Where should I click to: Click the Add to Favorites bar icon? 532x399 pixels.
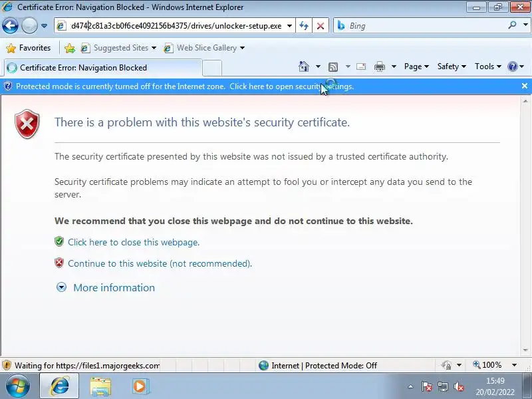pyautogui.click(x=70, y=48)
